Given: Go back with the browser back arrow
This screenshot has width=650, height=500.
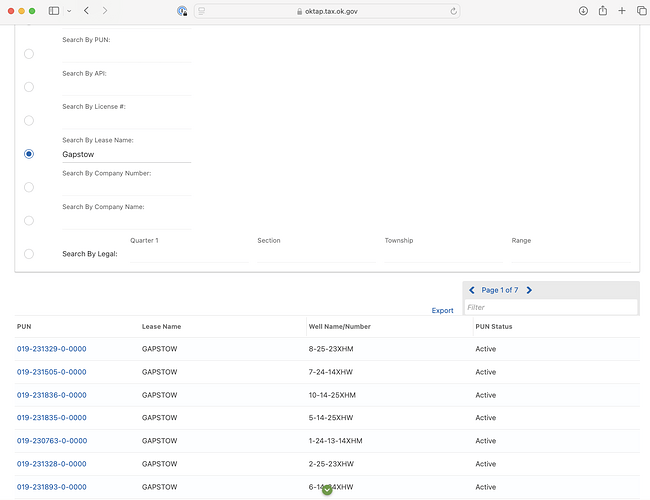Looking at the screenshot, I should [86, 10].
